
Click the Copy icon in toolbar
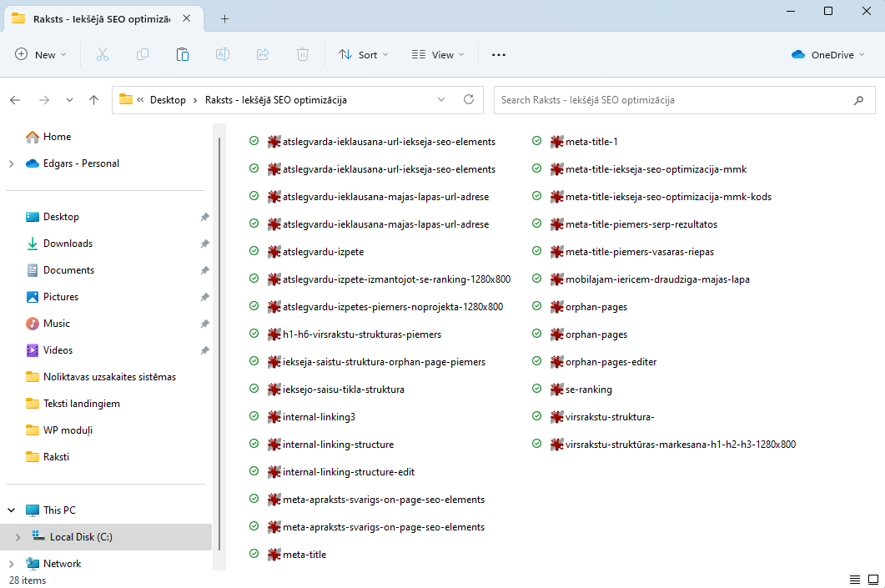click(x=143, y=54)
